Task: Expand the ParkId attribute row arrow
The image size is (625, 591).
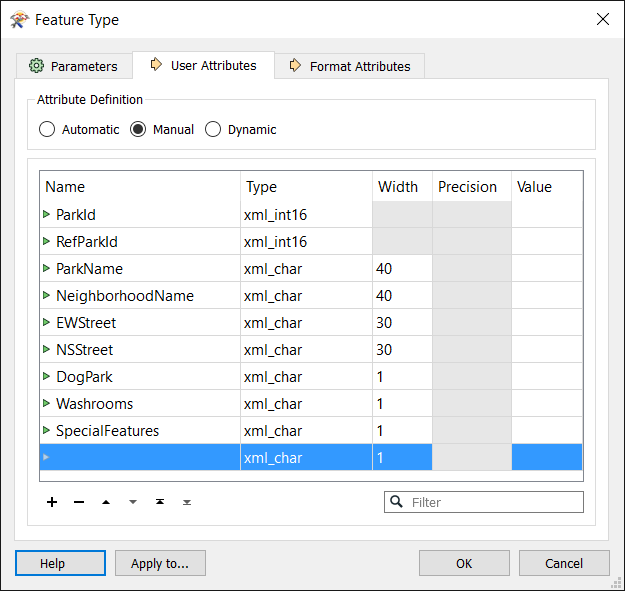Action: click(46, 214)
